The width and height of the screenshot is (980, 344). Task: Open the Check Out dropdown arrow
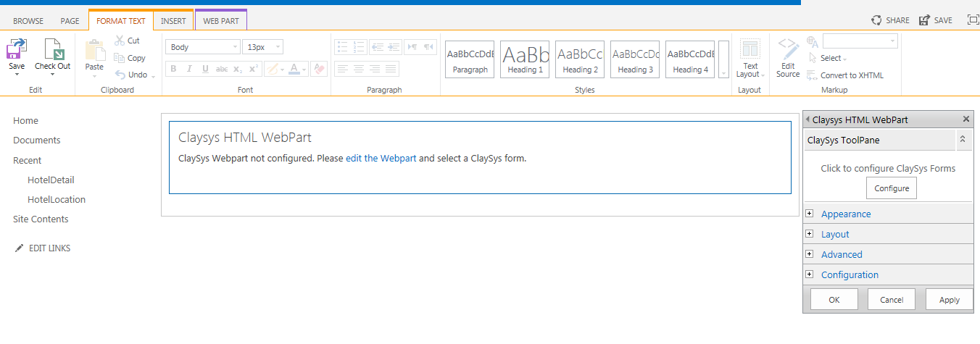click(53, 74)
